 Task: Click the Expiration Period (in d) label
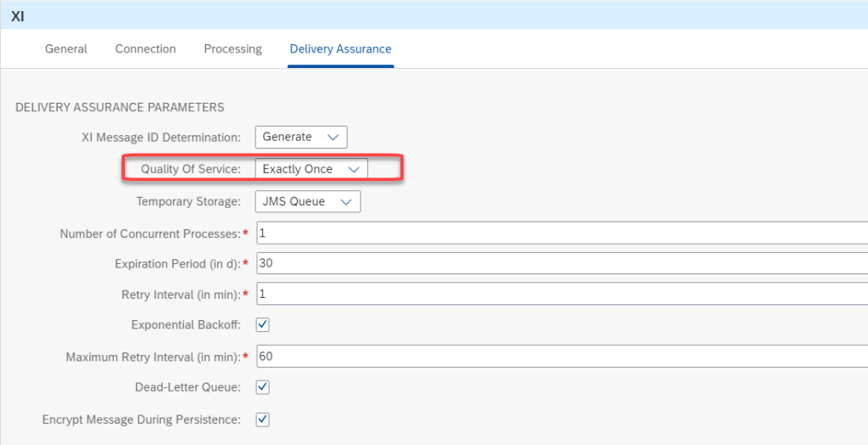tap(176, 263)
